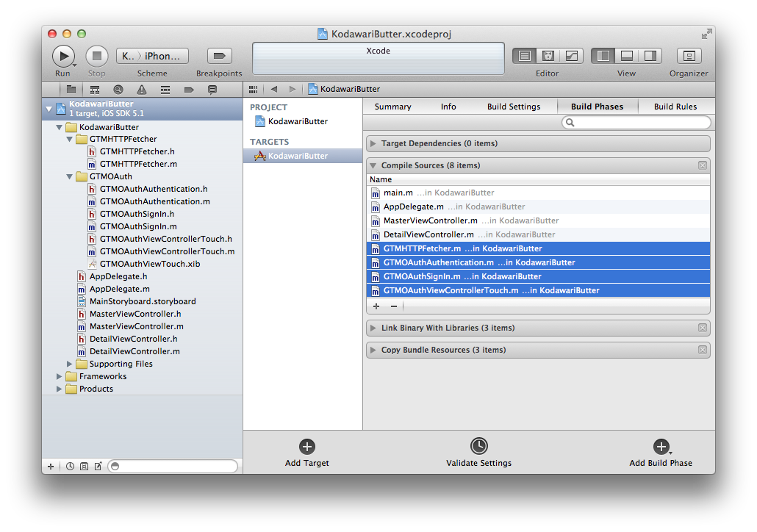757x532 pixels.
Task: Toggle the Utilities pane view button
Action: (x=650, y=56)
